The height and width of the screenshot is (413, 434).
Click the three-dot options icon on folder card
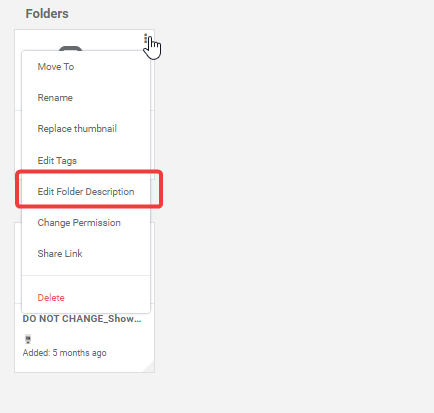pos(146,38)
